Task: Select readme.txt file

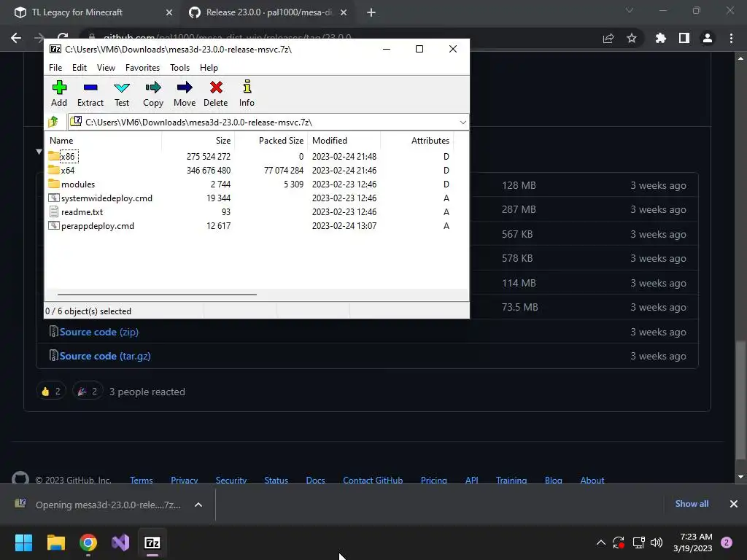Action: point(76,211)
